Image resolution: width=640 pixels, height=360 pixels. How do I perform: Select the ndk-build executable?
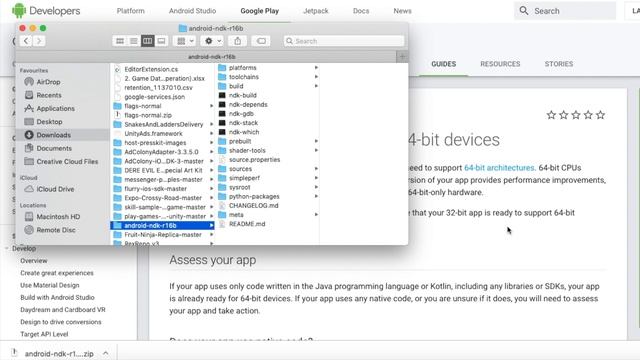point(242,95)
